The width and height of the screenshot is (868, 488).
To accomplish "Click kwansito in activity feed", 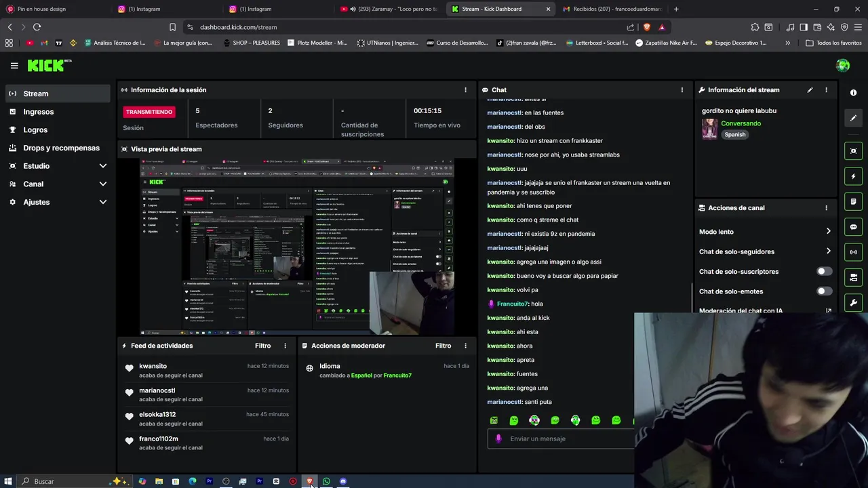I will click(x=153, y=366).
